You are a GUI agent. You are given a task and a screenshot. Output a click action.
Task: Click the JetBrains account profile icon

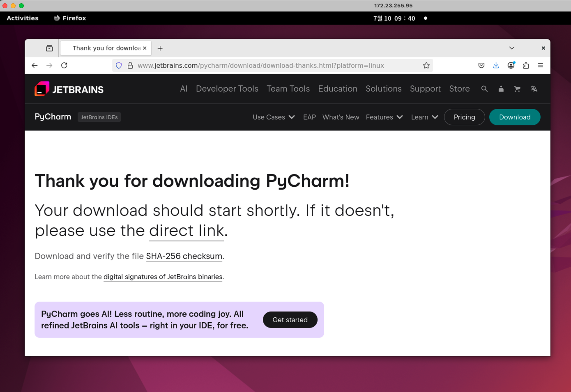501,89
